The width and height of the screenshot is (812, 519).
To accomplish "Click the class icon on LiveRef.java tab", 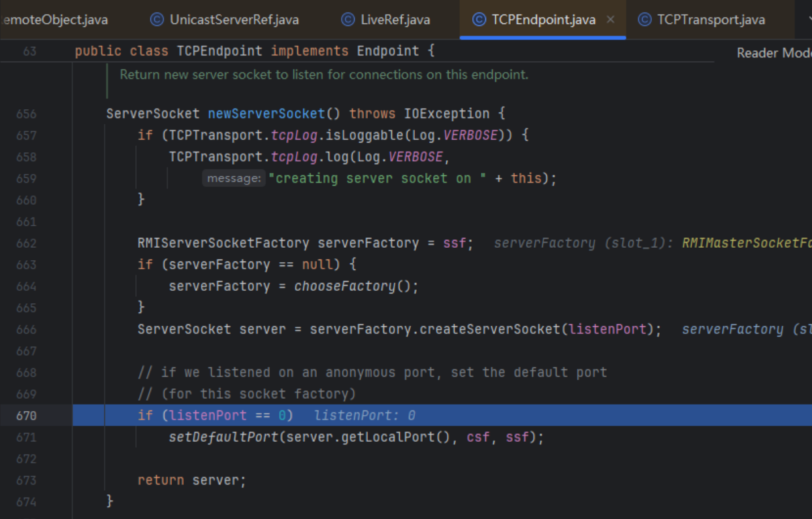I will (x=348, y=20).
